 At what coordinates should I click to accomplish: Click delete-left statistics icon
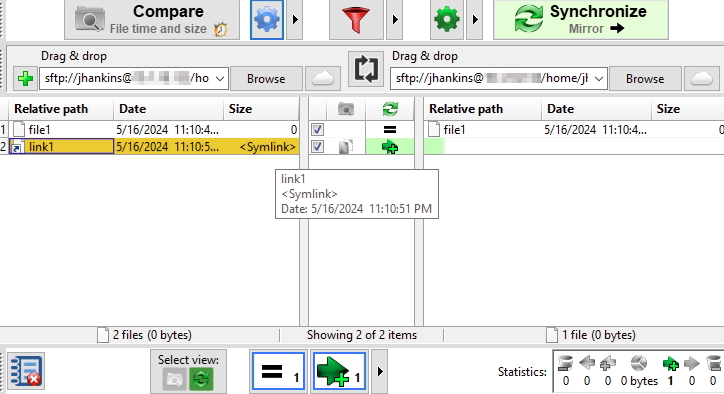point(566,363)
